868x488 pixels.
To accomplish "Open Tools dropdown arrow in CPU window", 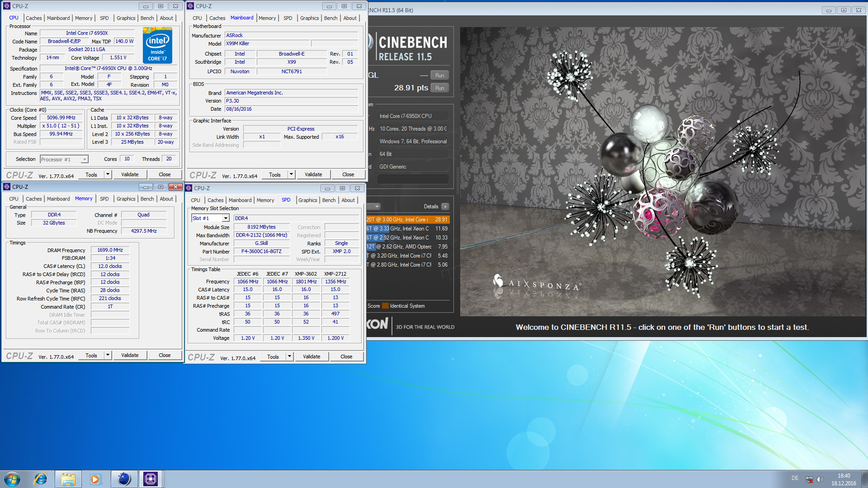I will (x=108, y=174).
